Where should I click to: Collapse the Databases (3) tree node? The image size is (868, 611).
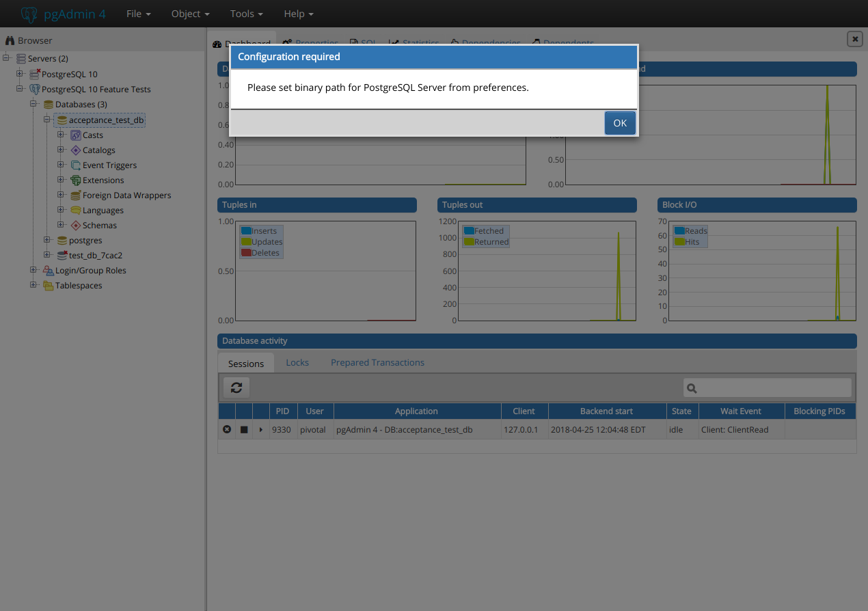33,105
